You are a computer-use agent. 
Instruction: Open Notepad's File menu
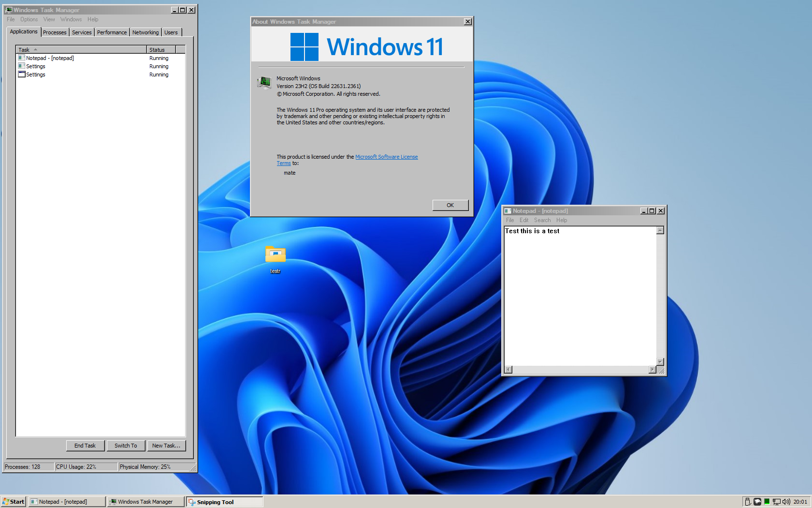pos(510,220)
